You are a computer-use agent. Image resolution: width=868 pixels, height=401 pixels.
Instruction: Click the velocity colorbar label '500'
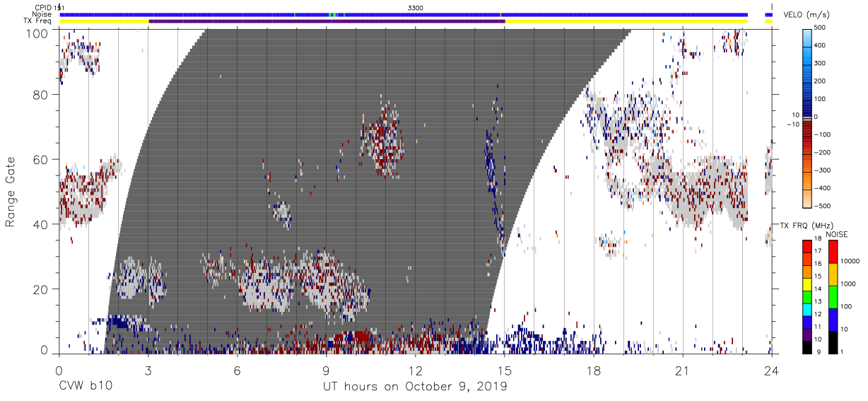[x=821, y=28]
